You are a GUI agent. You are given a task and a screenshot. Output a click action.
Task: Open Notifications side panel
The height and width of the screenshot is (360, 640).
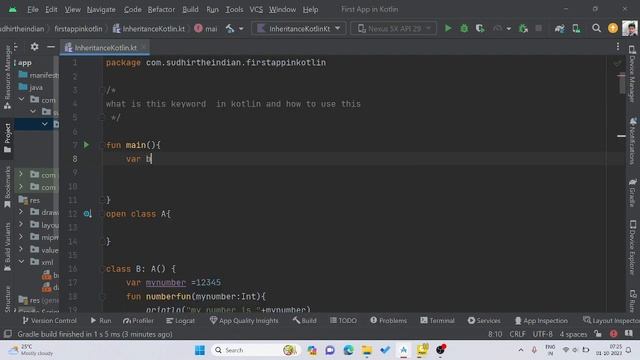tap(632, 141)
